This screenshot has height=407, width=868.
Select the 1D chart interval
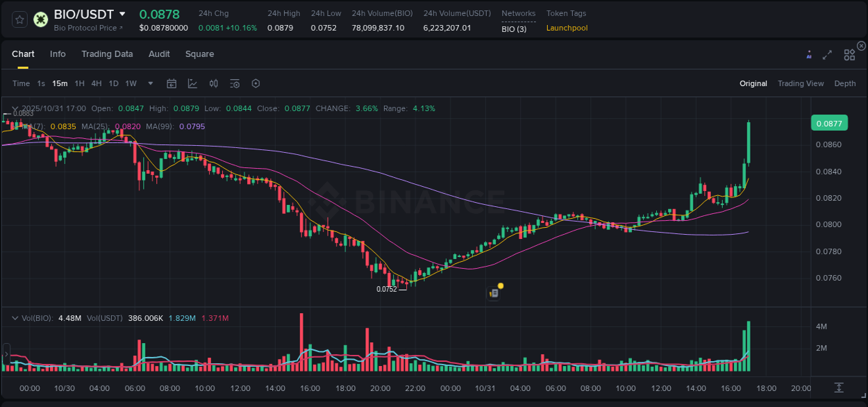[x=113, y=83]
